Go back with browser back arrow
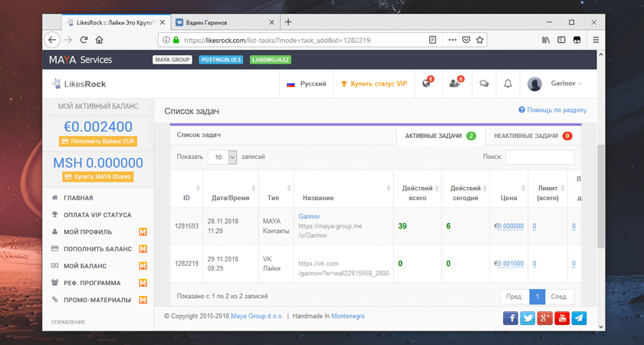 tap(52, 40)
